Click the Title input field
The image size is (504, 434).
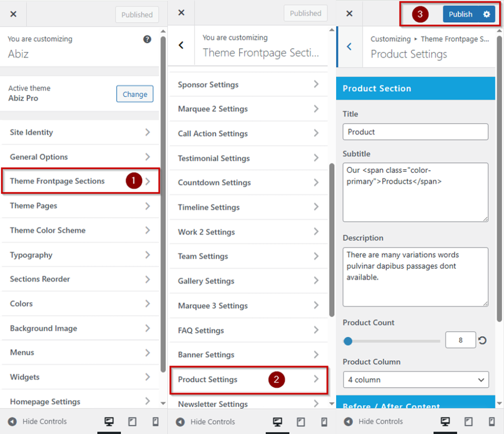tap(415, 132)
